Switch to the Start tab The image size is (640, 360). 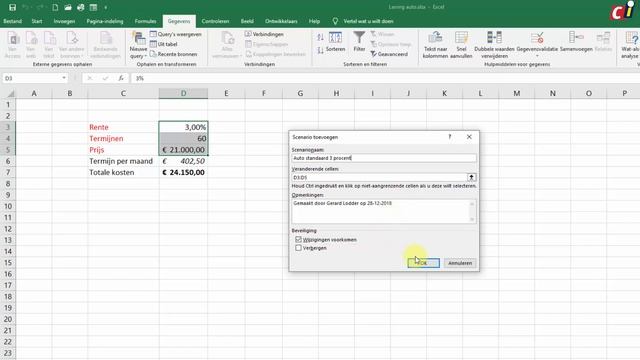tap(37, 21)
